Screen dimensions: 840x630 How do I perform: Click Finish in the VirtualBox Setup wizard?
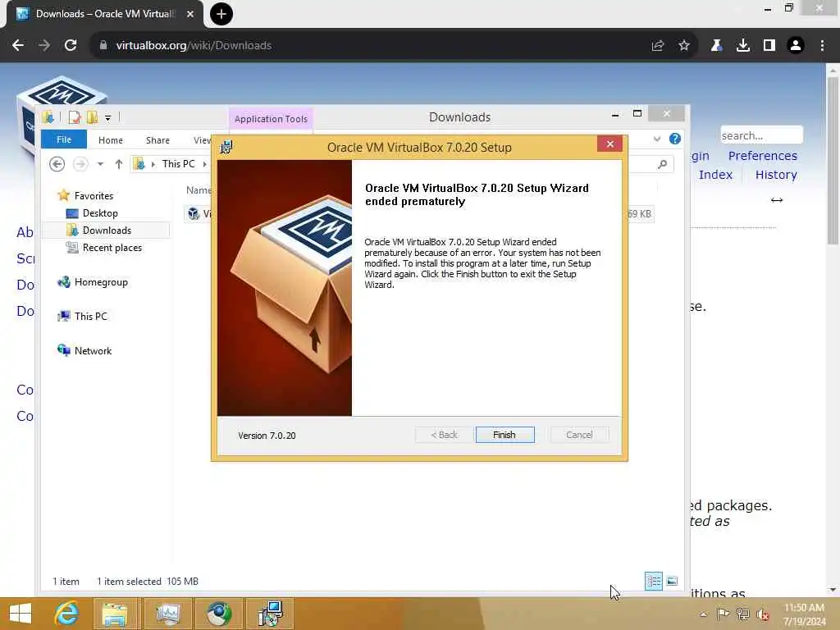coord(504,435)
